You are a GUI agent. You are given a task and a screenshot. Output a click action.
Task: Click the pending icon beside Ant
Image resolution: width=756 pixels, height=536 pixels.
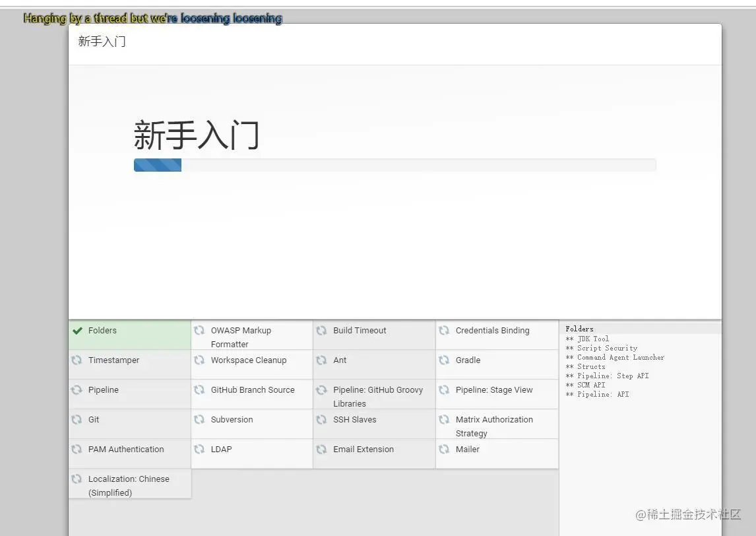(x=321, y=360)
